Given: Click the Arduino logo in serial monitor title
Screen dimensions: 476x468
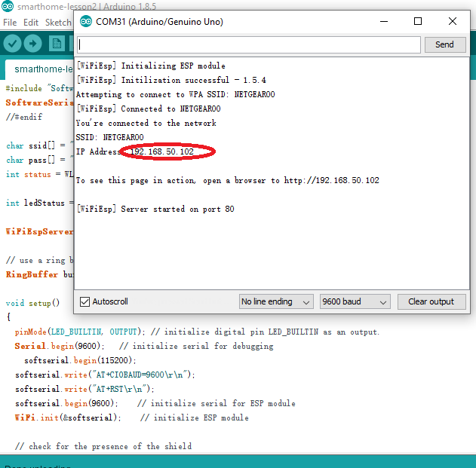Looking at the screenshot, I should tap(86, 22).
